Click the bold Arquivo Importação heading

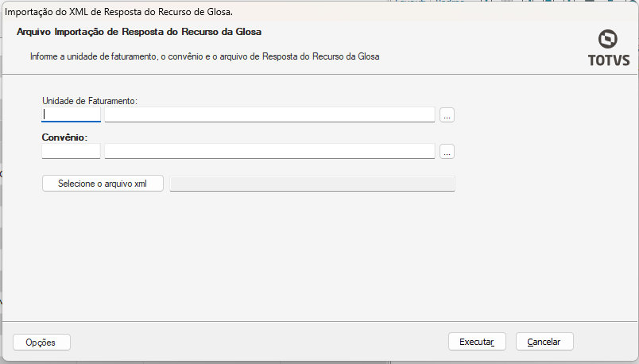click(139, 33)
